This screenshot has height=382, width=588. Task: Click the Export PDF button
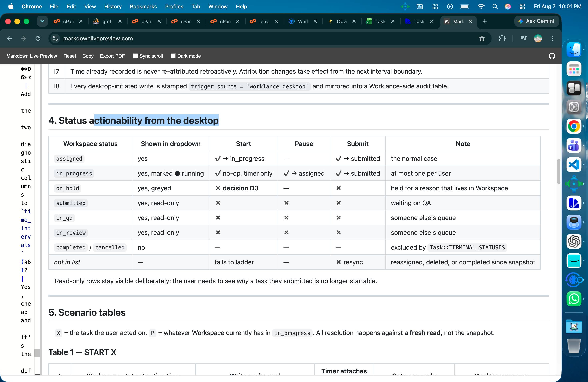coord(112,56)
